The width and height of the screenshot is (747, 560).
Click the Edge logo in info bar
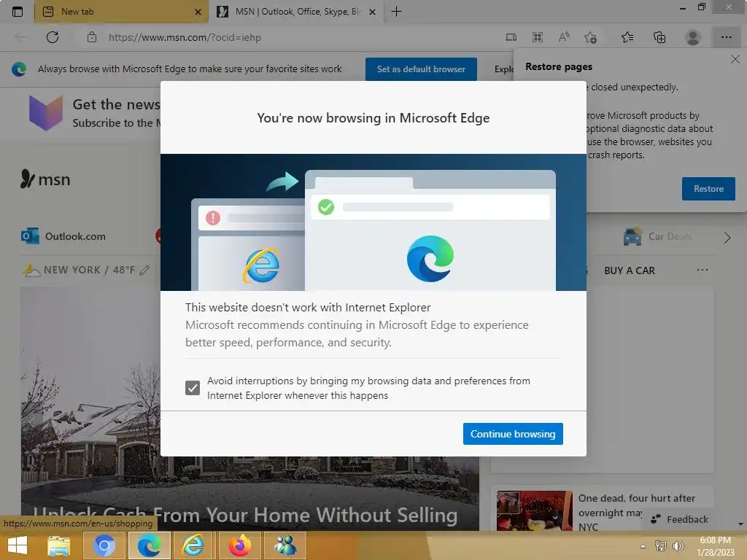click(x=19, y=69)
